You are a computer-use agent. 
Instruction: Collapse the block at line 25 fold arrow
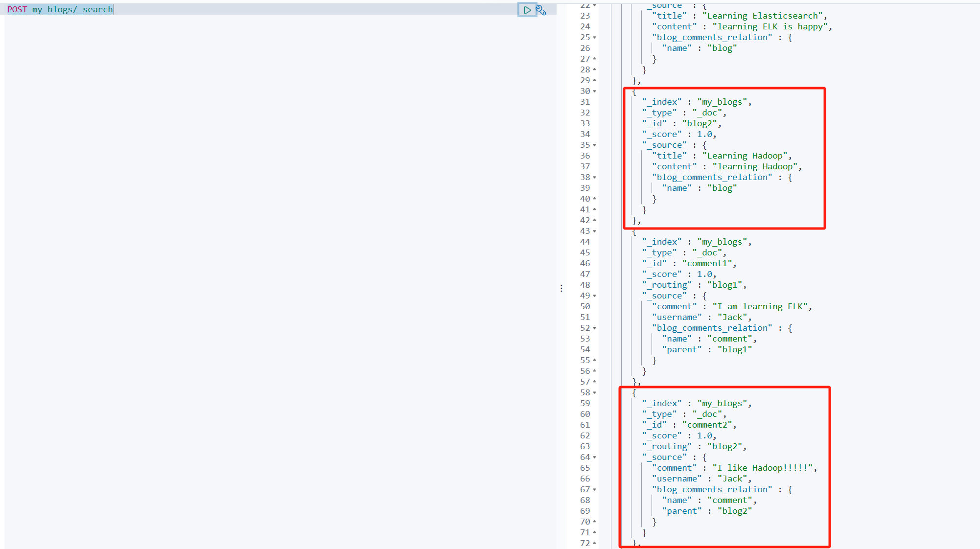pos(595,37)
